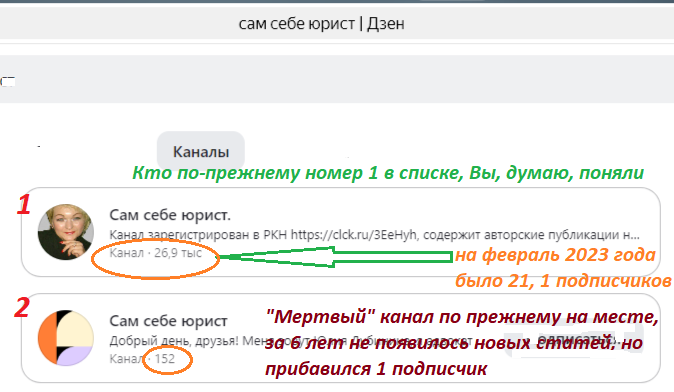
Task: Open the woman's avatar of channel one
Action: [x=66, y=232]
